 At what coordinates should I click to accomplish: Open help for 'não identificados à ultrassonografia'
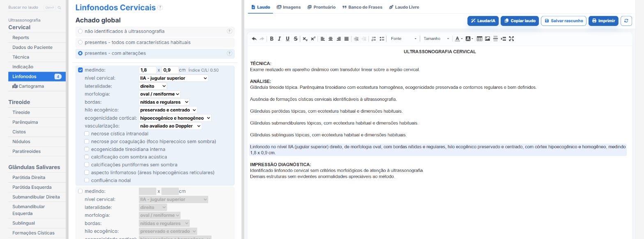pyautogui.click(x=230, y=31)
